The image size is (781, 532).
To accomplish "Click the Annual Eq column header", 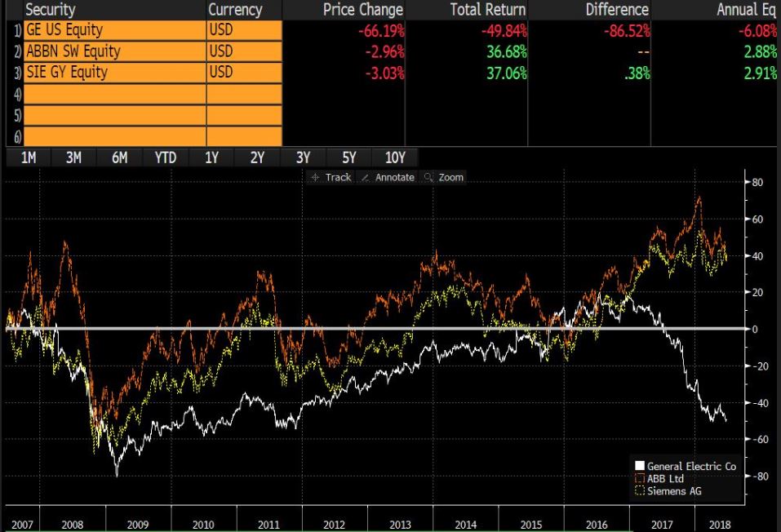I will [746, 10].
